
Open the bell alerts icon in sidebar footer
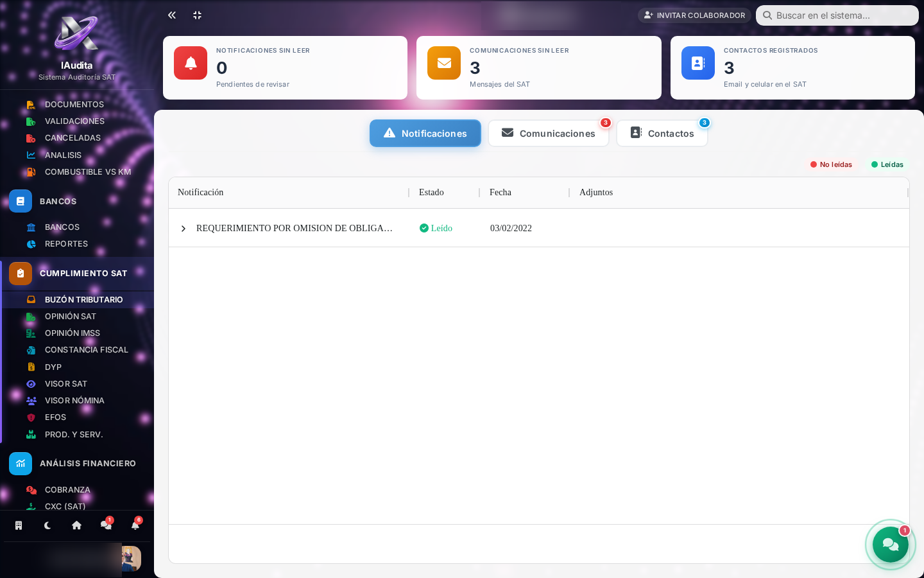point(135,525)
